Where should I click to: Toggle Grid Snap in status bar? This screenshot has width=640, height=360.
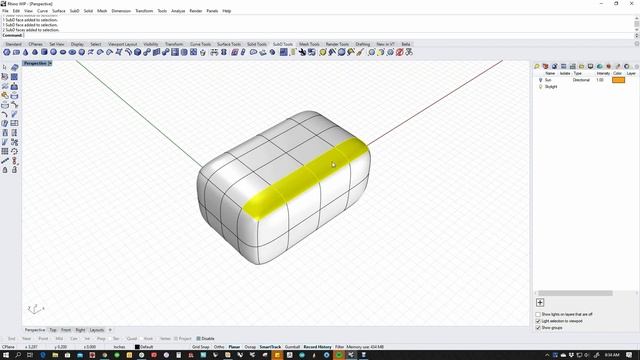pos(200,347)
